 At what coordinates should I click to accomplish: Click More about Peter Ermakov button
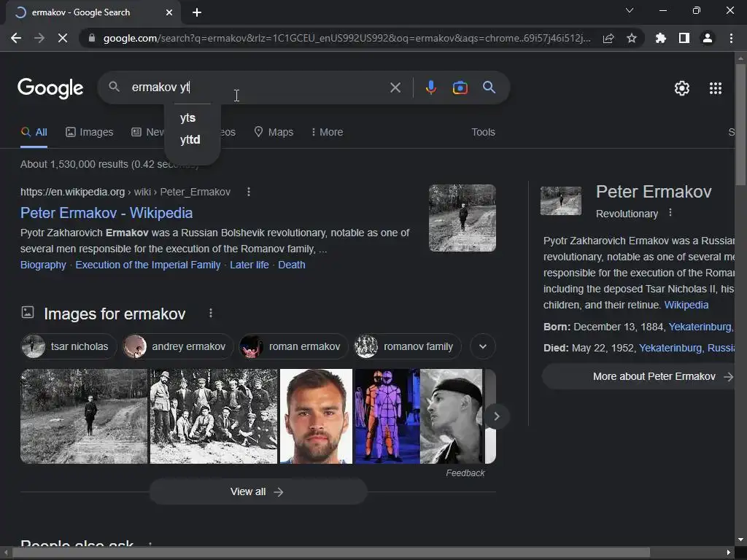pyautogui.click(x=638, y=377)
